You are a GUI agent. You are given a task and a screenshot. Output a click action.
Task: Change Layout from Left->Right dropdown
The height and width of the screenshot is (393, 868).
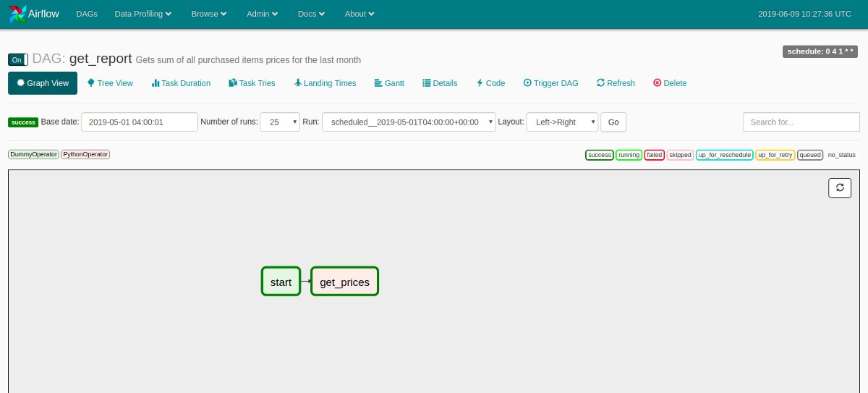562,122
